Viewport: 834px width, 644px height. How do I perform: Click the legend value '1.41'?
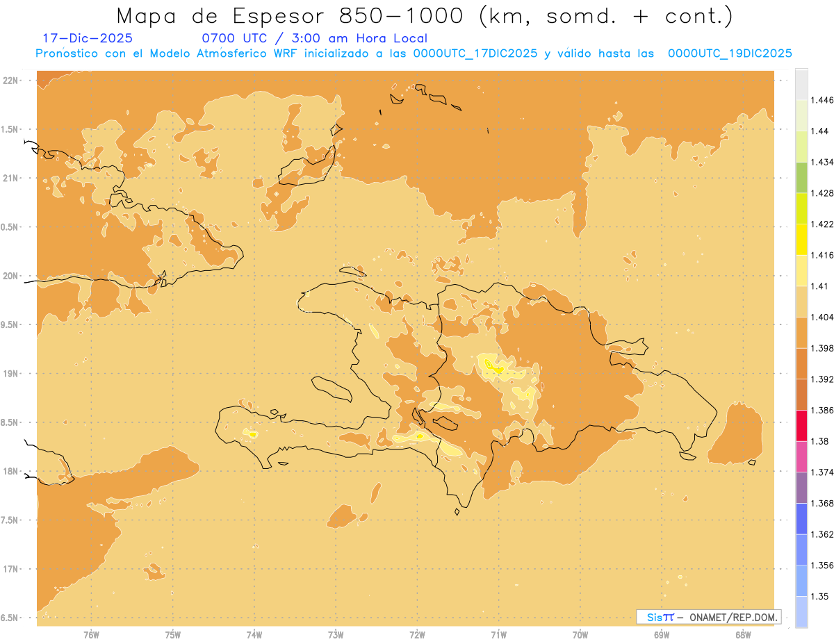pyautogui.click(x=819, y=286)
